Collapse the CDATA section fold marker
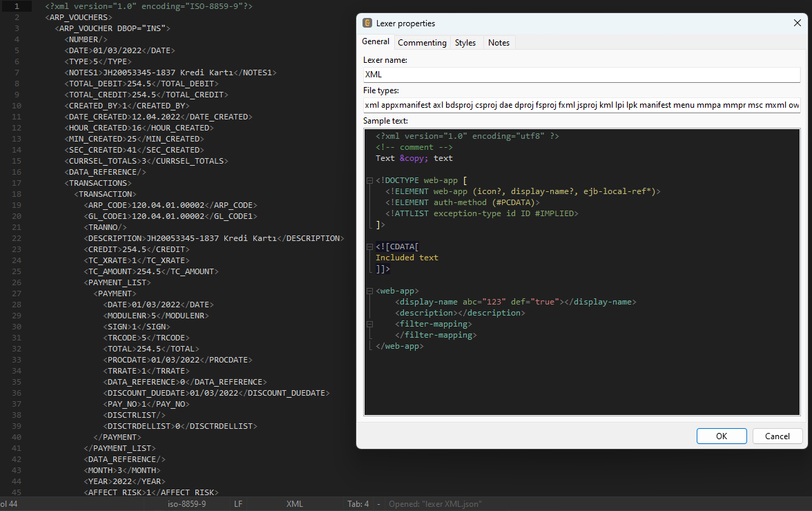 370,247
